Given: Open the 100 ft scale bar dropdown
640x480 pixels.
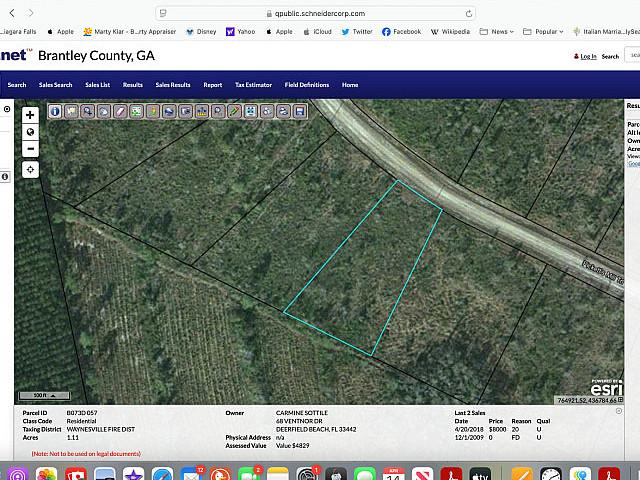Looking at the screenshot, I should point(44,395).
